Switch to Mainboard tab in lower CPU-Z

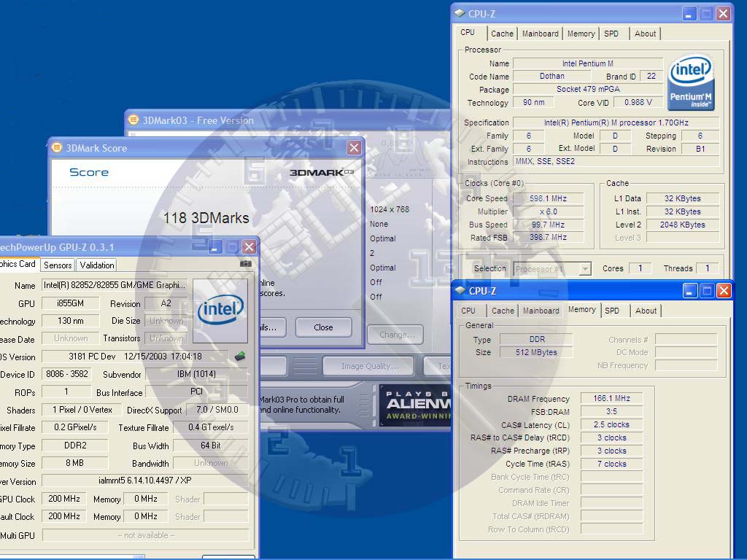pyautogui.click(x=541, y=311)
